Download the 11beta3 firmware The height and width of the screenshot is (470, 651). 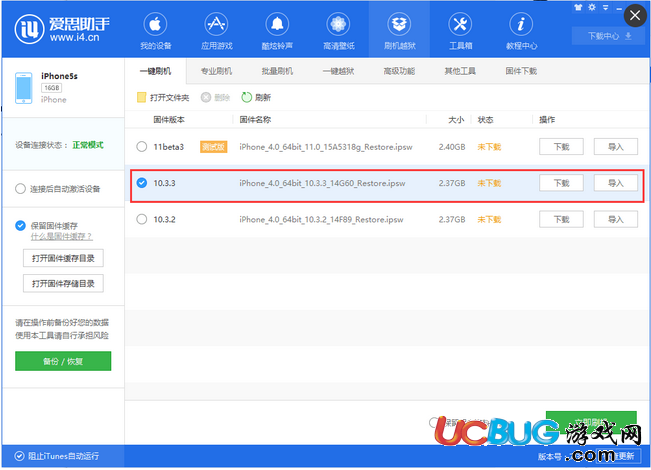click(x=561, y=147)
